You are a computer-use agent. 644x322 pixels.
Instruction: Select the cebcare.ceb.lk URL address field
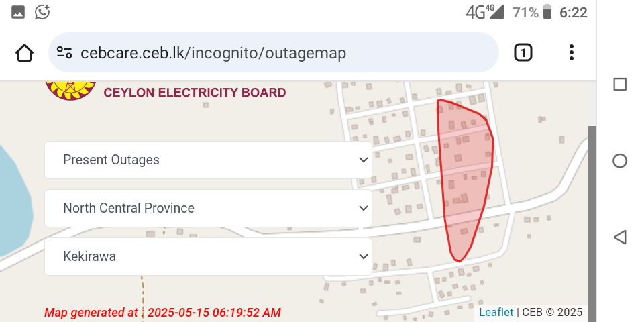click(x=274, y=52)
